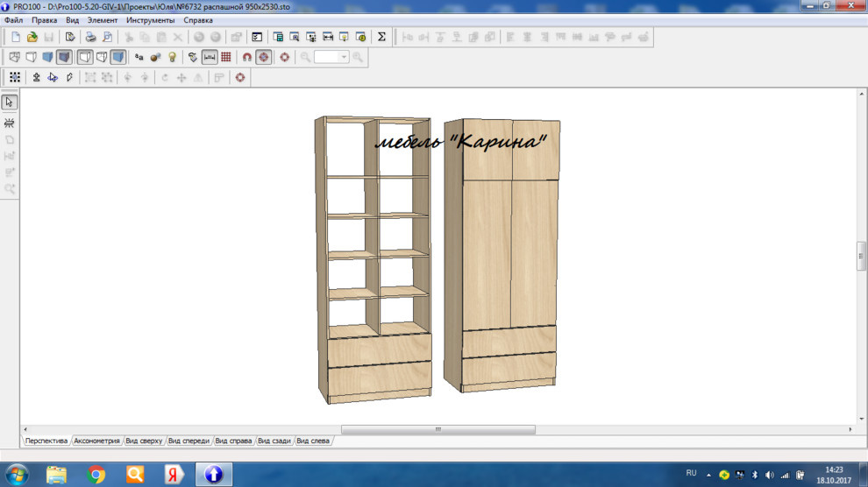Toggle the red grid display button
This screenshot has width=868, height=487.
(226, 57)
